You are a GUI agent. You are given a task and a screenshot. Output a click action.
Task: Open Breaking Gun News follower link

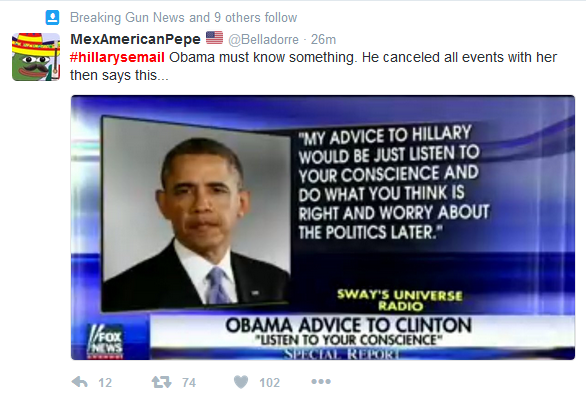(127, 18)
